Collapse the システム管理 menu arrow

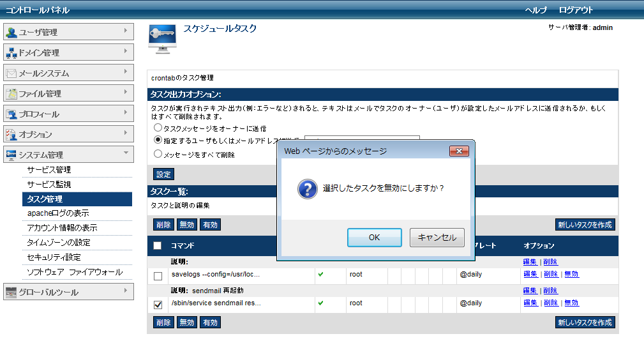coord(126,152)
